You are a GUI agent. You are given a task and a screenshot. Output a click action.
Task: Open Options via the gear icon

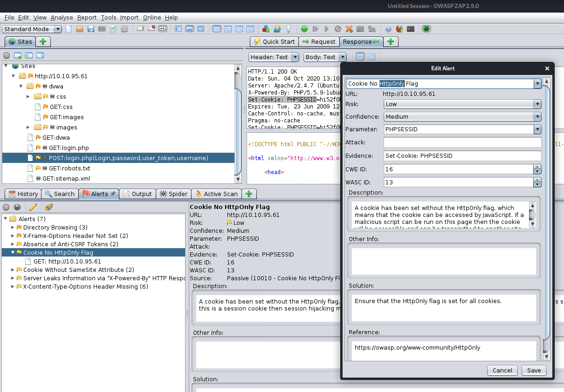(x=124, y=29)
